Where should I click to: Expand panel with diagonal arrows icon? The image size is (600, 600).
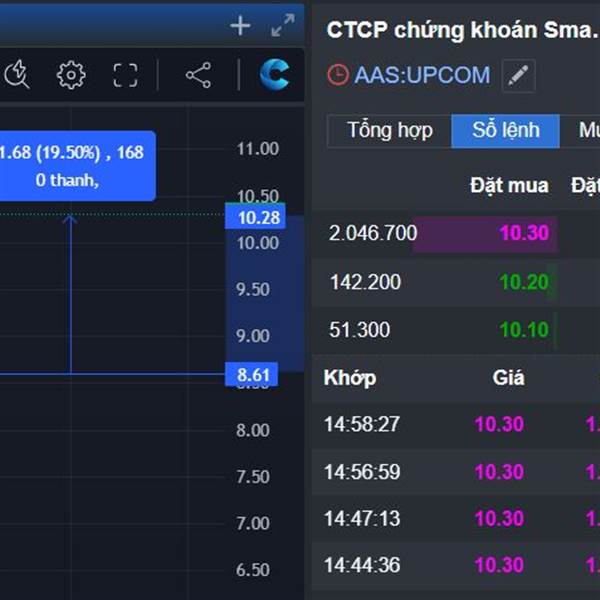[283, 26]
